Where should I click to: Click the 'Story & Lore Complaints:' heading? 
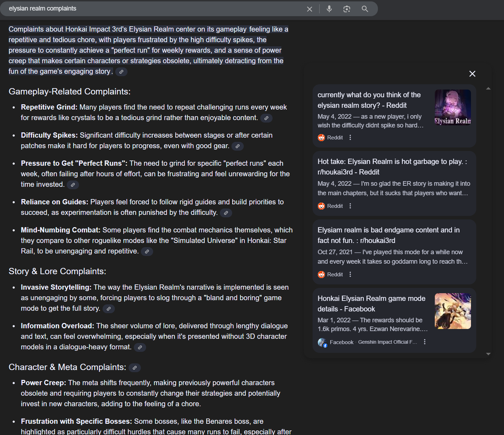[57, 271]
